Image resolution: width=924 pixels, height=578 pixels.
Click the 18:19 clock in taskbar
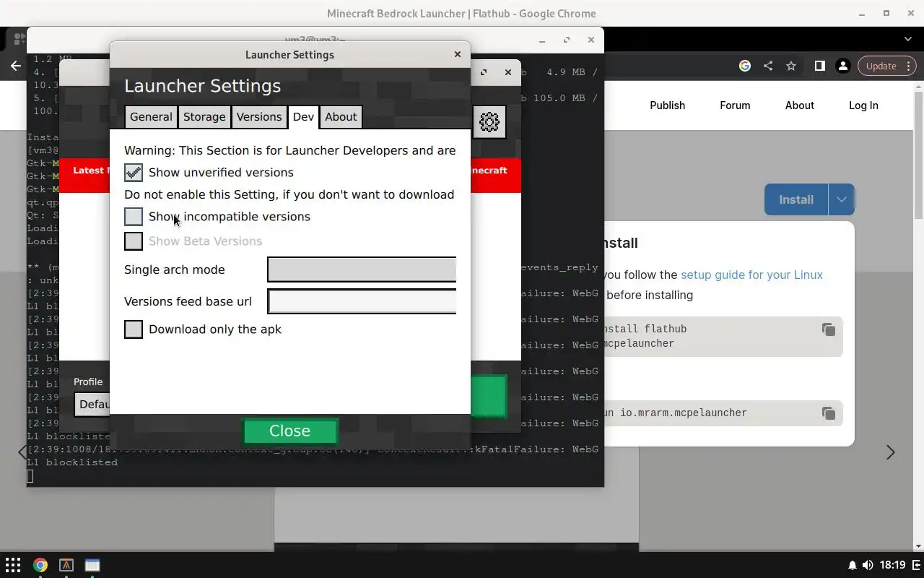pyautogui.click(x=893, y=565)
